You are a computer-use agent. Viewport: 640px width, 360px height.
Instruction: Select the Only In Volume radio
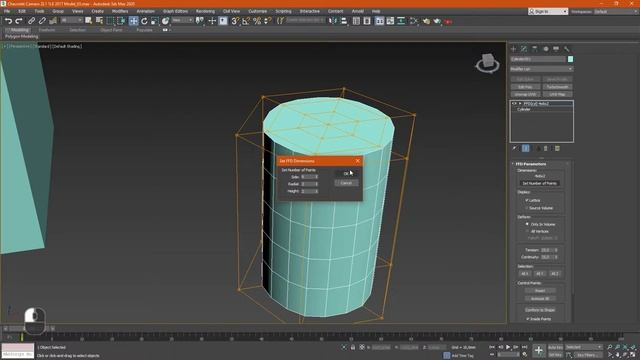tap(527, 224)
